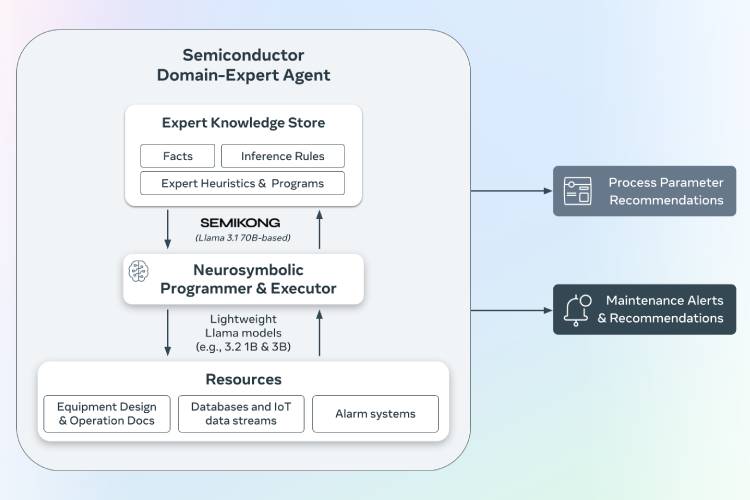This screenshot has height=500, width=750.
Task: Click the up arrow right of Lightweight Llama models
Action: coord(319,333)
